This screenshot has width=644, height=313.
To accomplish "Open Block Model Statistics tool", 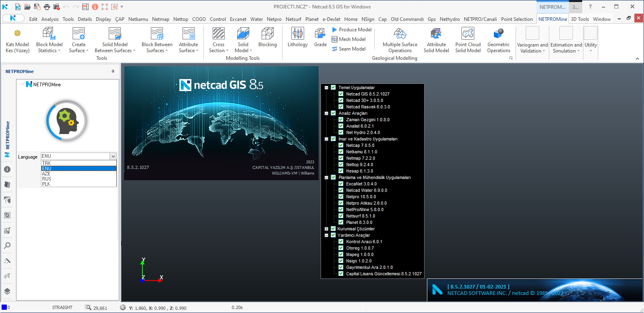I will (x=49, y=40).
